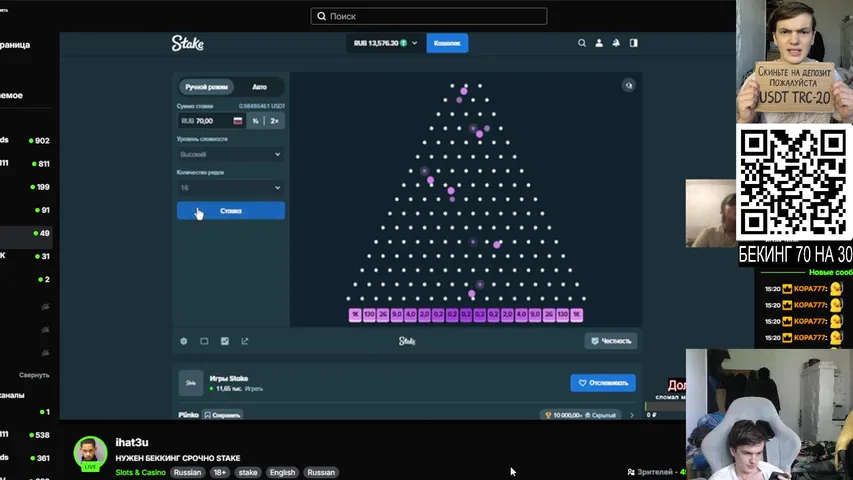Click the stream title НУЖЕН БЕККИНГ СРОЧНО STAKE
Screen dimensions: 853x480
178,458
